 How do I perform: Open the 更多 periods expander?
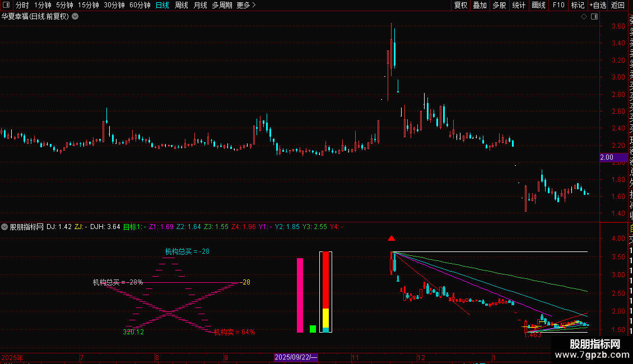(246, 5)
